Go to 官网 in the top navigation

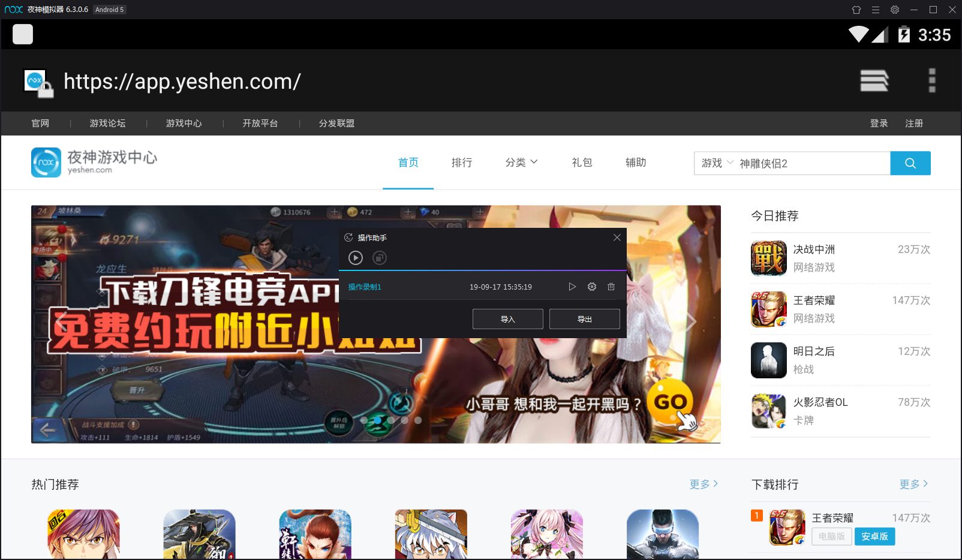pos(40,124)
